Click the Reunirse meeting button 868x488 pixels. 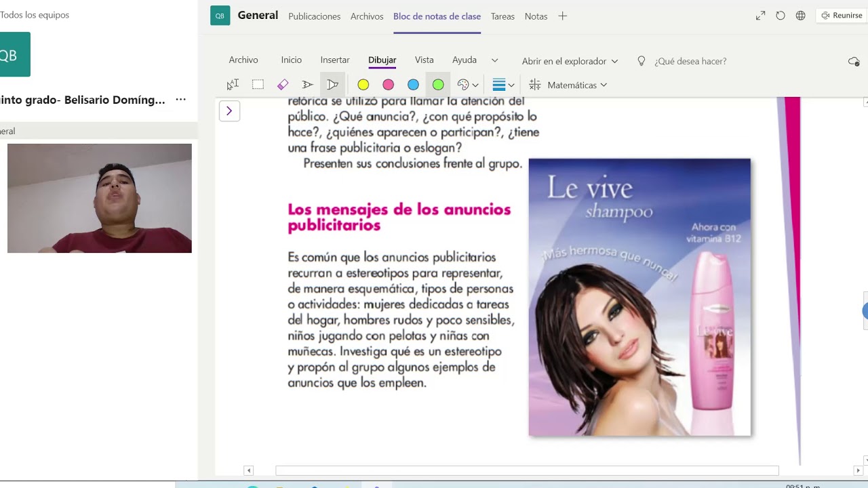click(842, 16)
